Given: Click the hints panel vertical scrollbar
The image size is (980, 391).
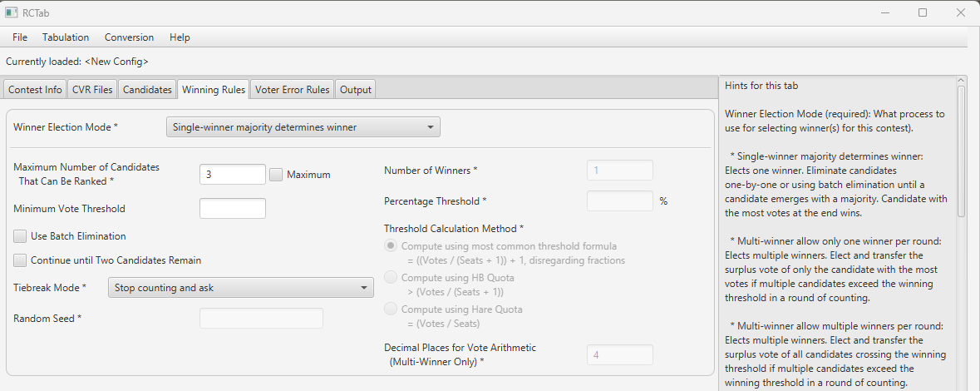Looking at the screenshot, I should click(961, 151).
